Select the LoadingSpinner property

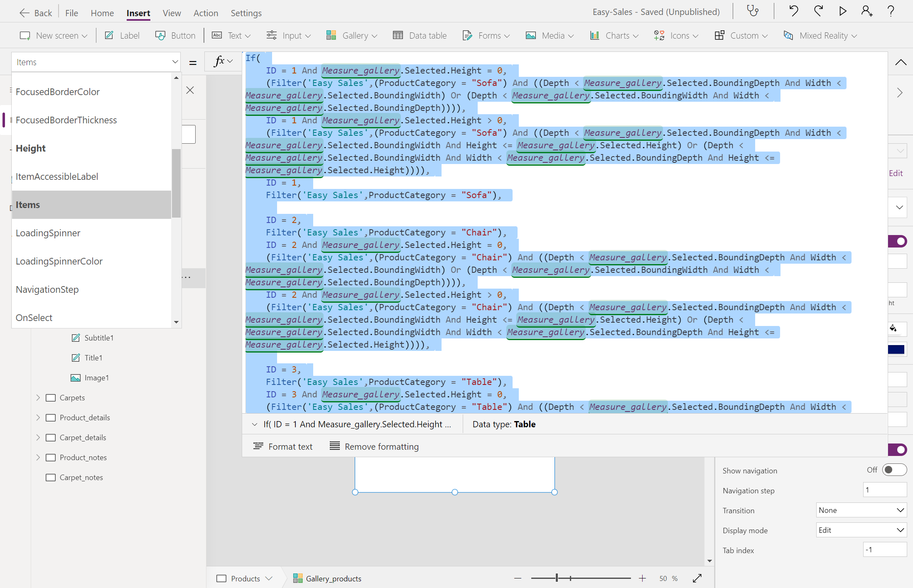91,233
